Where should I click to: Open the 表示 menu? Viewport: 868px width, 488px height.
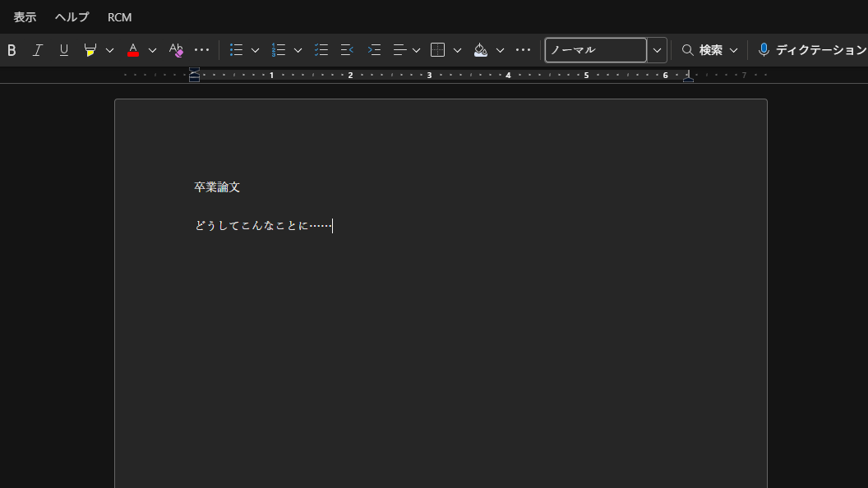click(25, 17)
